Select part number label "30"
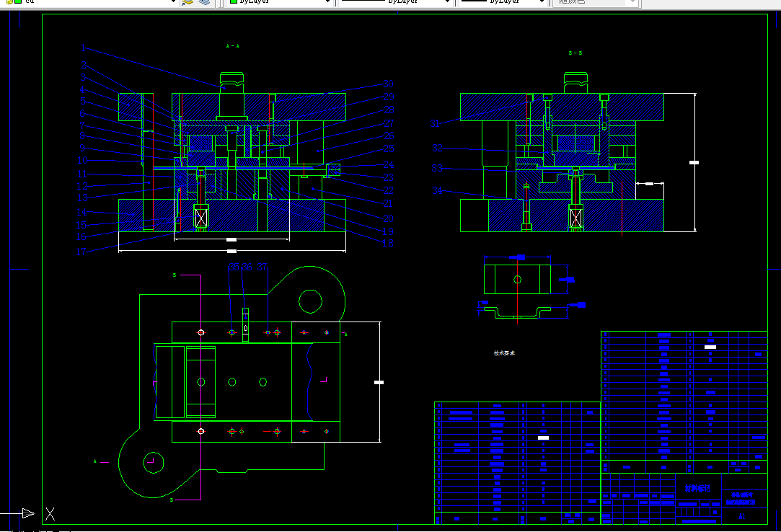The height and width of the screenshot is (532, 781). (389, 84)
